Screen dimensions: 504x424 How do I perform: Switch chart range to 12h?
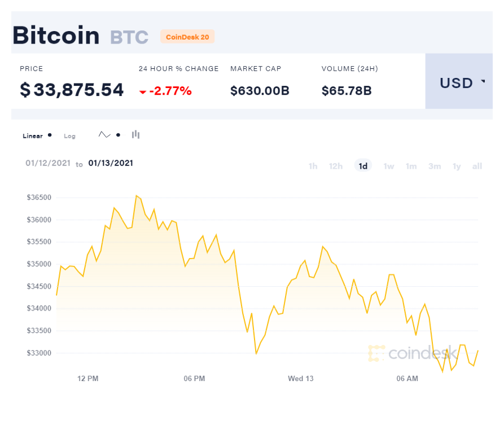336,166
